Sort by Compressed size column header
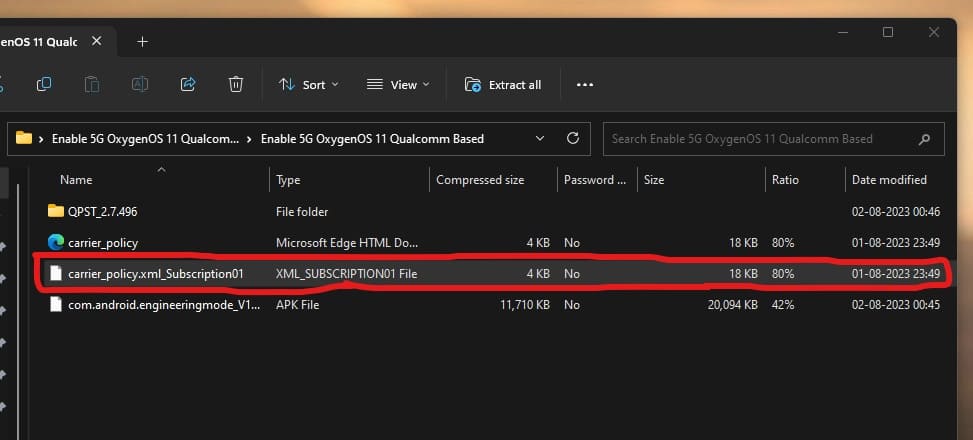The image size is (973, 440). (480, 180)
